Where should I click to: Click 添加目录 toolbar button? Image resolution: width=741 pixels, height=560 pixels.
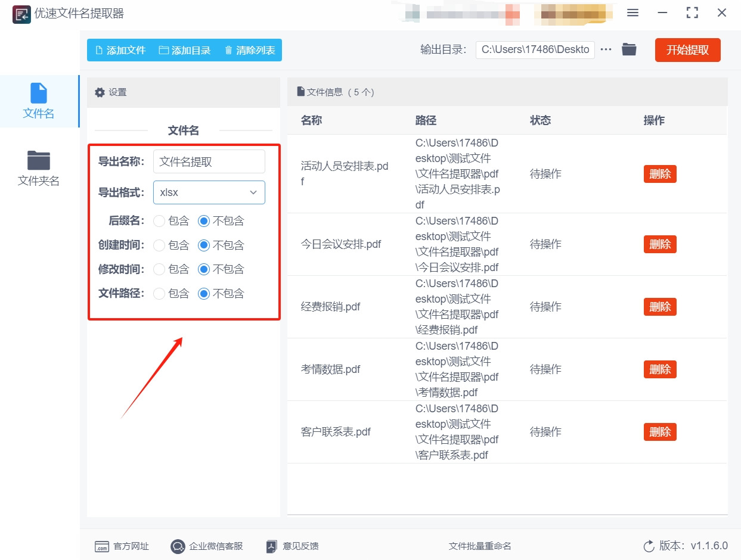click(x=185, y=50)
